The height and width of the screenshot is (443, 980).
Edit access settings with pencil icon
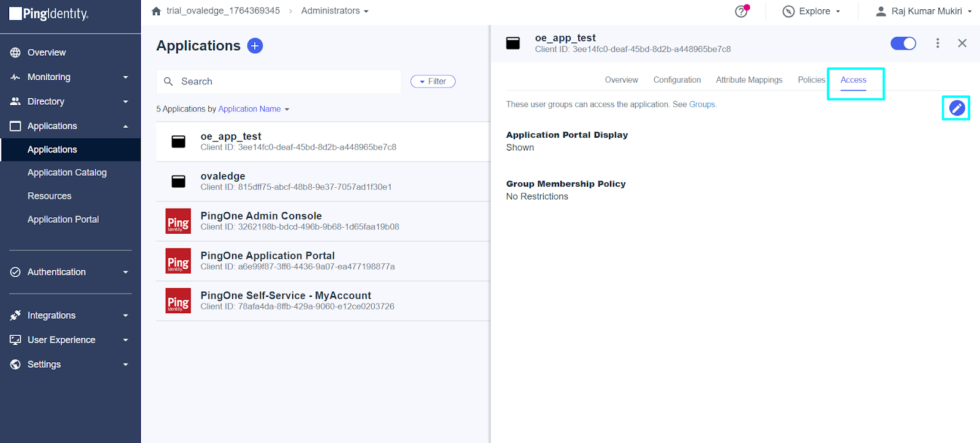(957, 108)
